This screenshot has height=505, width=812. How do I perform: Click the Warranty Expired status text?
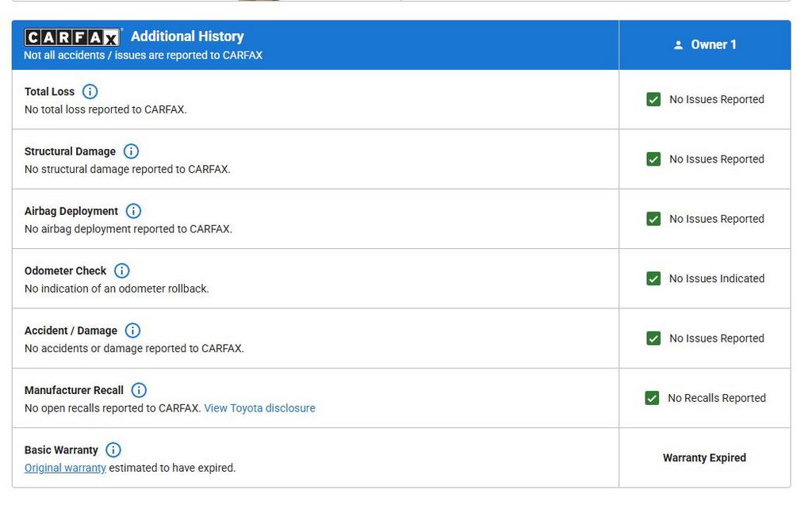pos(704,457)
